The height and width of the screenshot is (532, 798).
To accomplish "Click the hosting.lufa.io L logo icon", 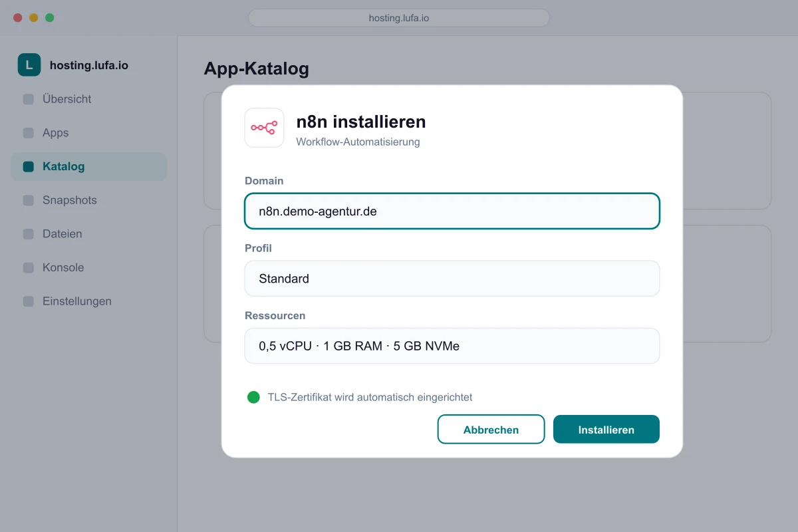I will pyautogui.click(x=29, y=65).
